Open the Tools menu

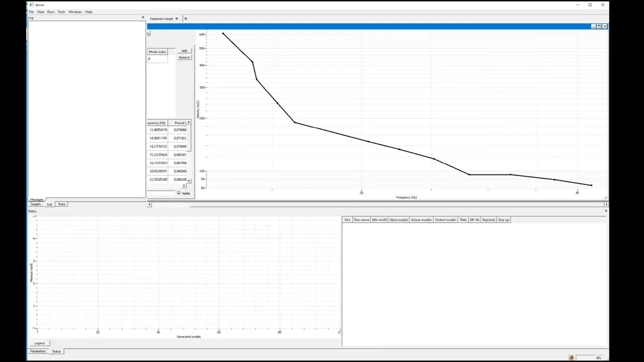[x=61, y=12]
